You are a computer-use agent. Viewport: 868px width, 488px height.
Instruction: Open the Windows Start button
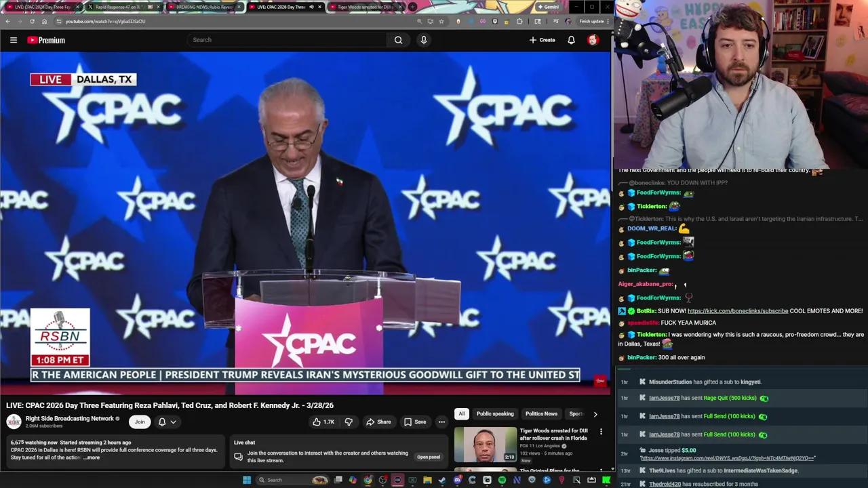(247, 480)
